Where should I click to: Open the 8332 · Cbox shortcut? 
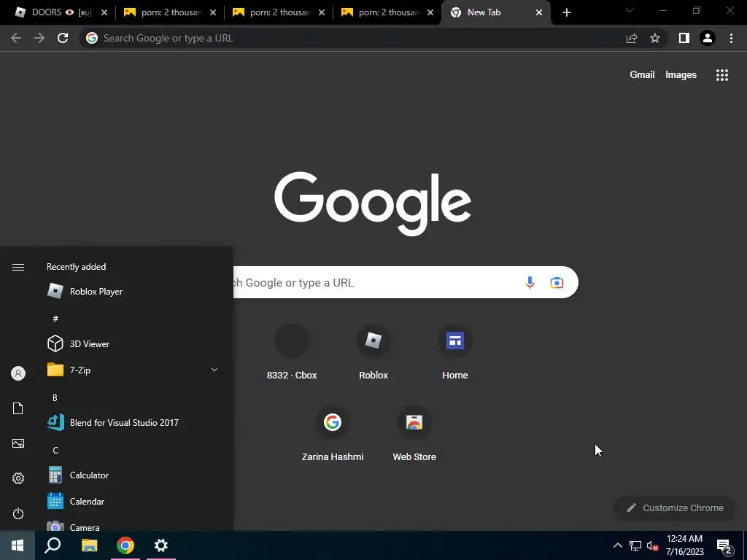[x=292, y=352]
